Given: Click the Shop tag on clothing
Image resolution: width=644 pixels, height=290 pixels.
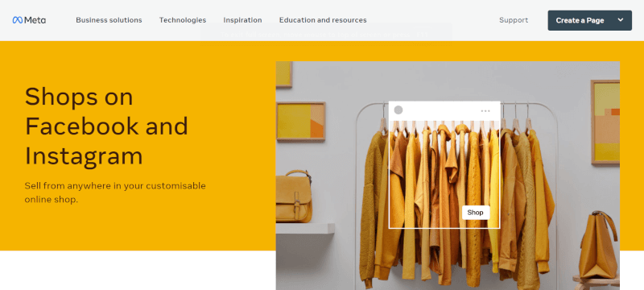Looking at the screenshot, I should coord(476,213).
